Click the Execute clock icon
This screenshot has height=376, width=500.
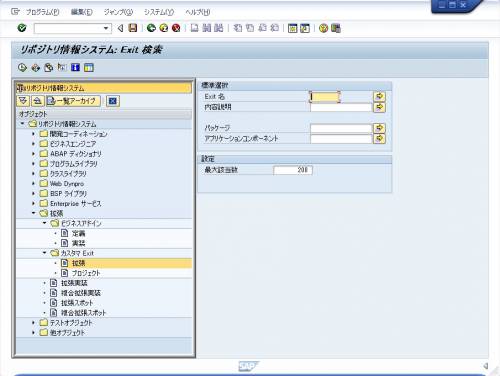pyautogui.click(x=22, y=68)
